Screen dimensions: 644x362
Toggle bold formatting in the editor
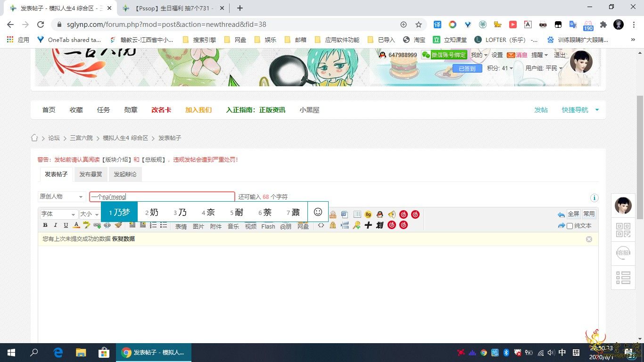[45, 225]
